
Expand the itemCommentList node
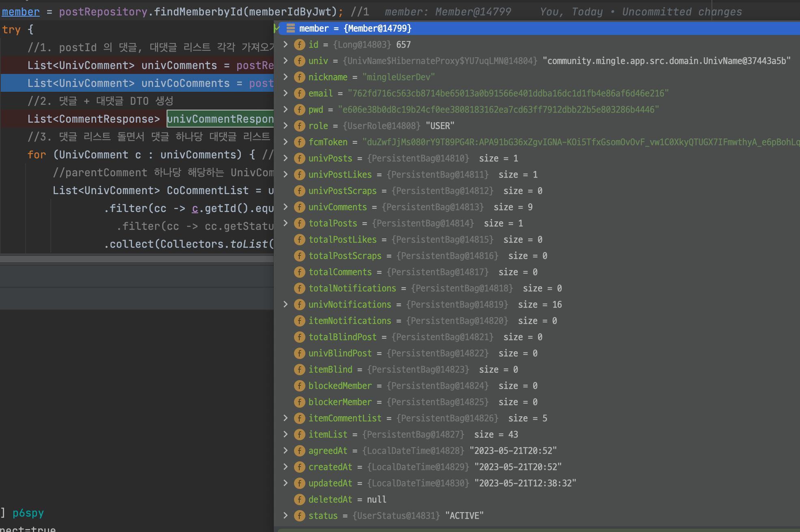coord(285,418)
